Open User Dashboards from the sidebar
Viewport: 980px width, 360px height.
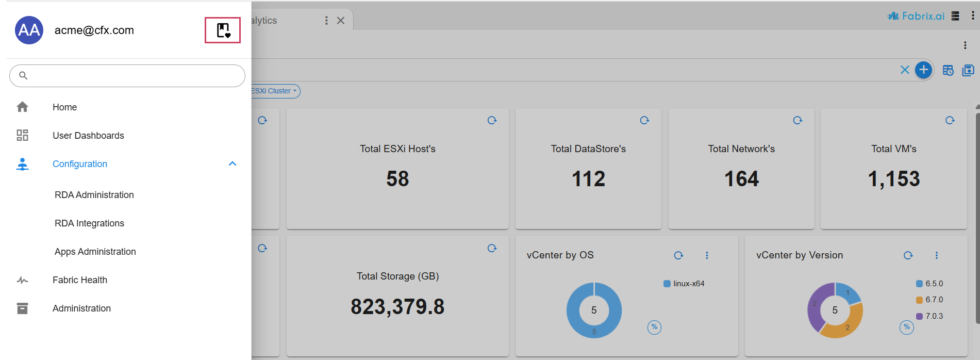(x=88, y=136)
